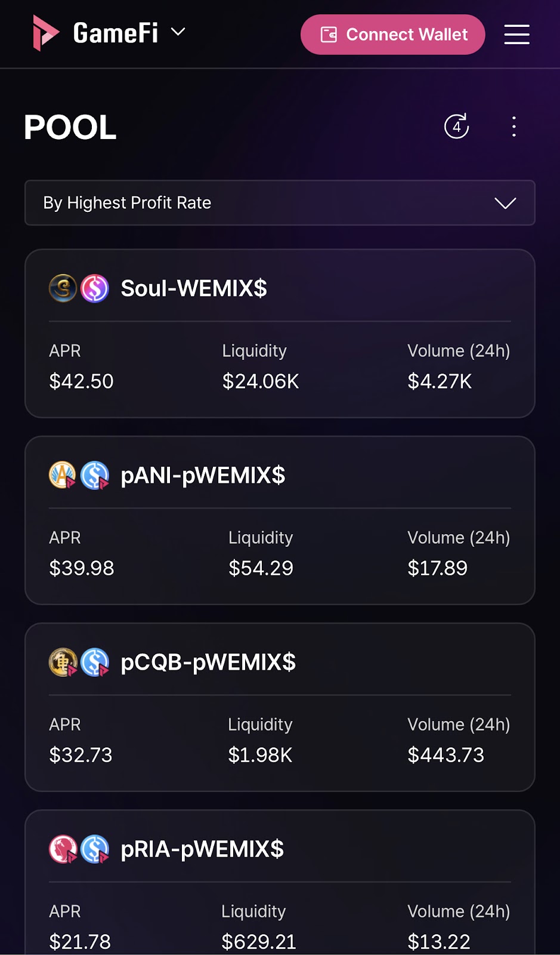This screenshot has width=560, height=955.
Task: Open the By Highest Profit Rate sort dropdown
Action: pos(280,203)
